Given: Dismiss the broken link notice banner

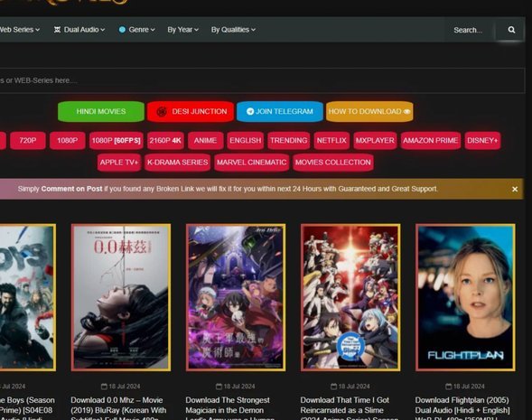Looking at the screenshot, I should tap(515, 189).
